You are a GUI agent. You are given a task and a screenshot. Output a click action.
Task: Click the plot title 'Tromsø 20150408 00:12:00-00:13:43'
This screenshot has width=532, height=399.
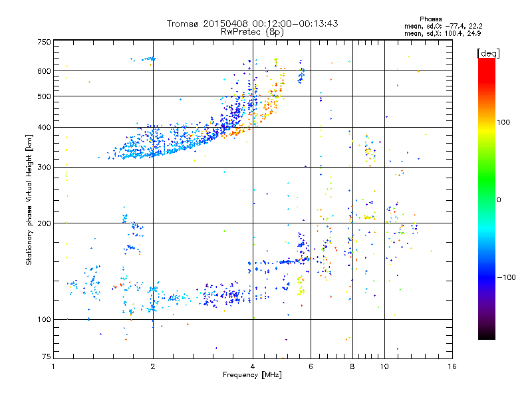[252, 23]
